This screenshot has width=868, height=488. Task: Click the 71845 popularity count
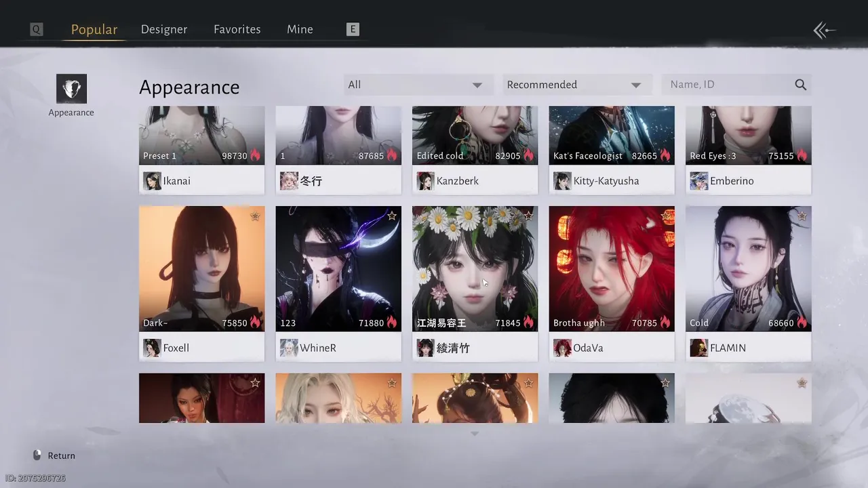508,323
